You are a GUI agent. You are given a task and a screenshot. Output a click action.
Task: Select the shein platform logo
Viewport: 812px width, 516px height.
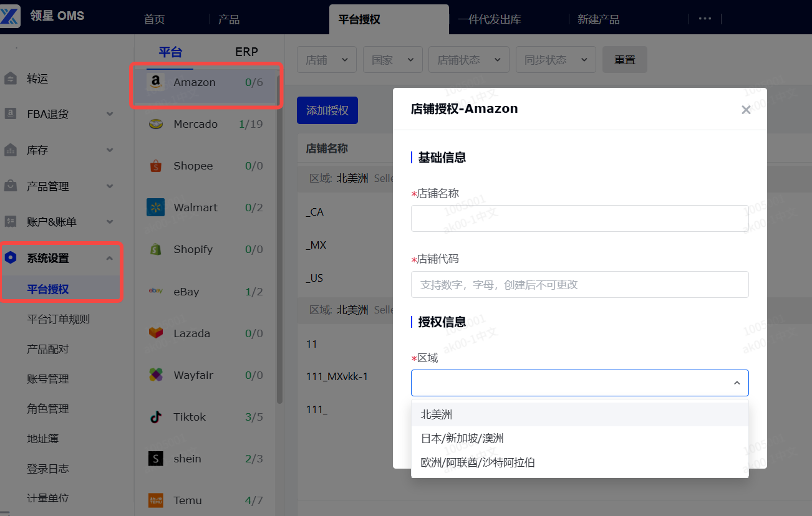tap(156, 459)
